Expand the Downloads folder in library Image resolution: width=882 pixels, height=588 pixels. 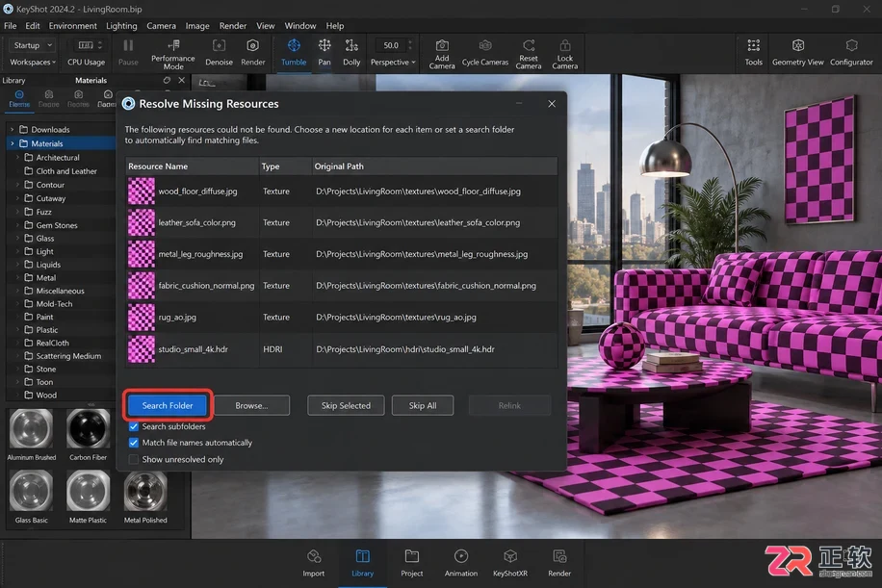coord(12,129)
